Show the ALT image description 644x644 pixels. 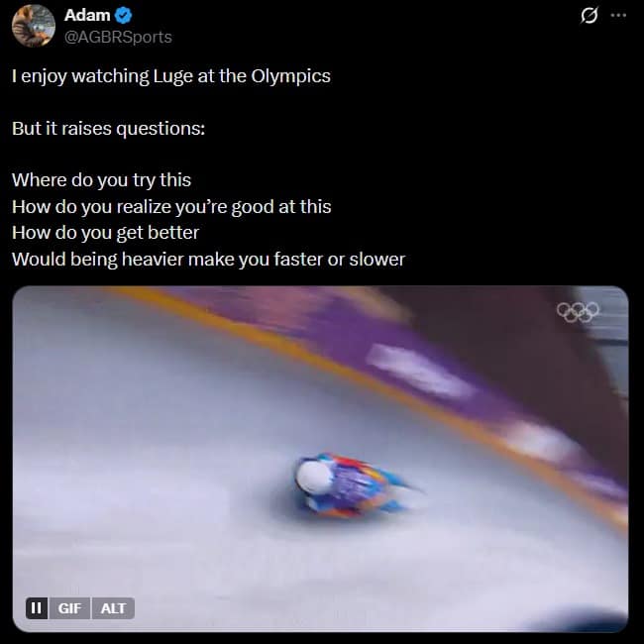point(114,607)
